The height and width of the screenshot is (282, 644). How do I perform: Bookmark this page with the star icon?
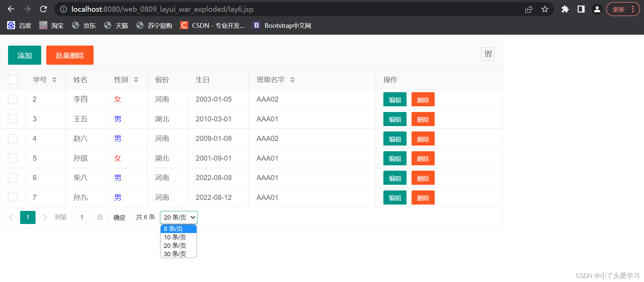click(x=545, y=9)
